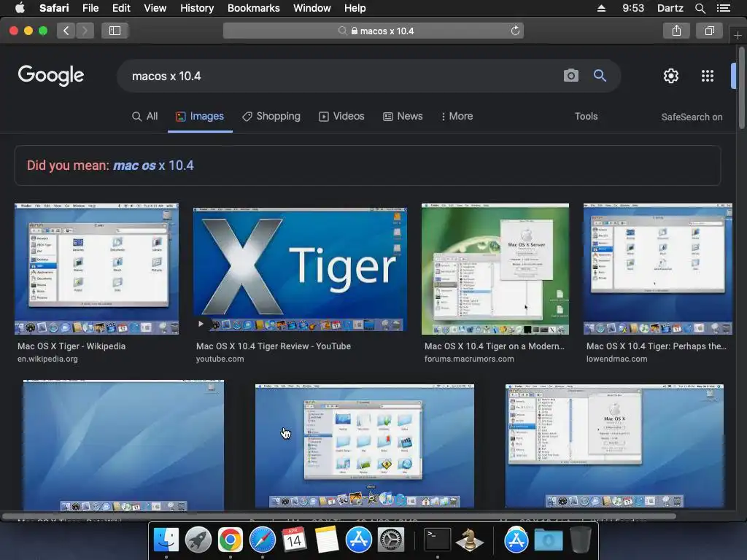Click the Safari compass icon in Dock

pos(263,540)
